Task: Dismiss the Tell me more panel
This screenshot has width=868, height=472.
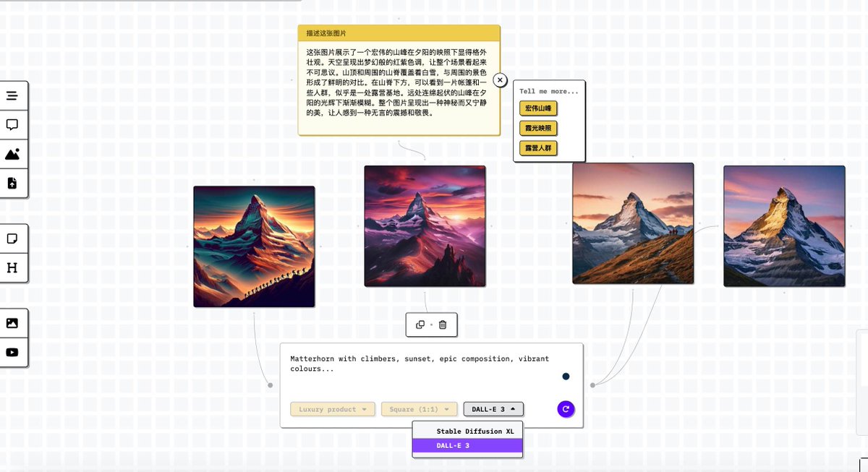Action: click(x=500, y=80)
